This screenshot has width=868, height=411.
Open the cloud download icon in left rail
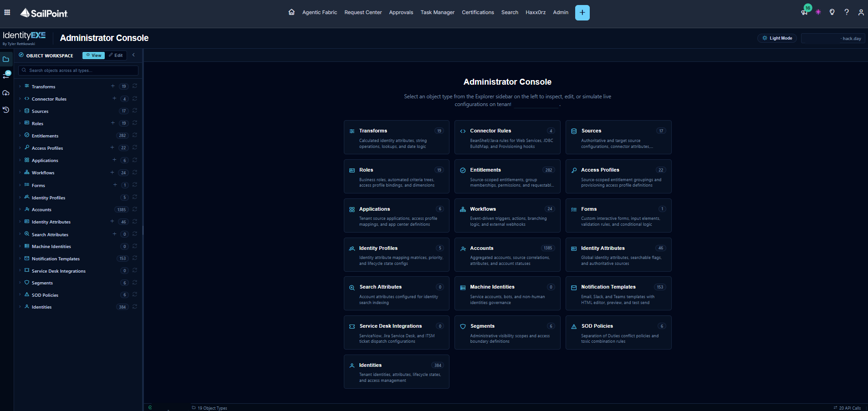6,93
